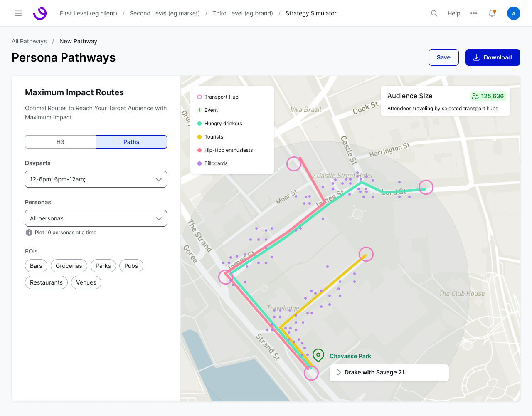532x416 pixels.
Task: Select Hip-Hop enthusiasts pink legend dot
Action: 199,150
